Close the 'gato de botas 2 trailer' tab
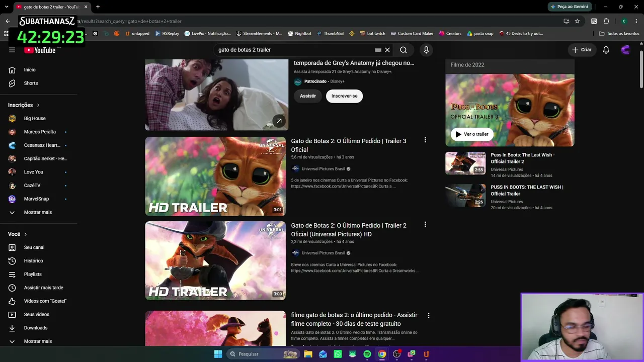The height and width of the screenshot is (362, 644). pyautogui.click(x=86, y=7)
